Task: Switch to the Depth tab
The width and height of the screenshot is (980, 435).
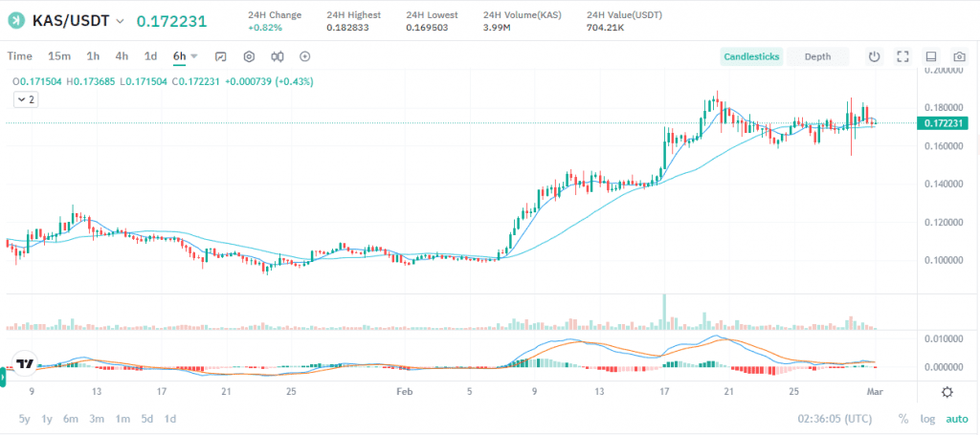Action: [x=817, y=56]
